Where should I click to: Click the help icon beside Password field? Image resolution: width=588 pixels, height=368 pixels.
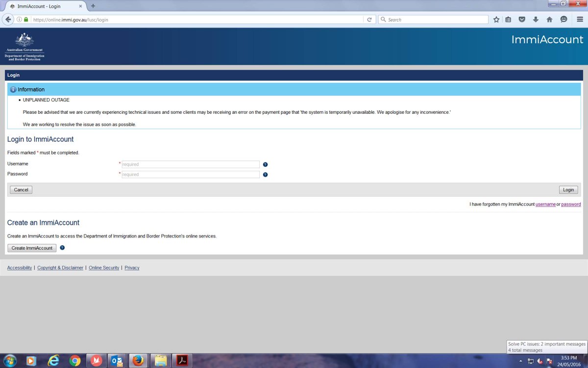(265, 175)
